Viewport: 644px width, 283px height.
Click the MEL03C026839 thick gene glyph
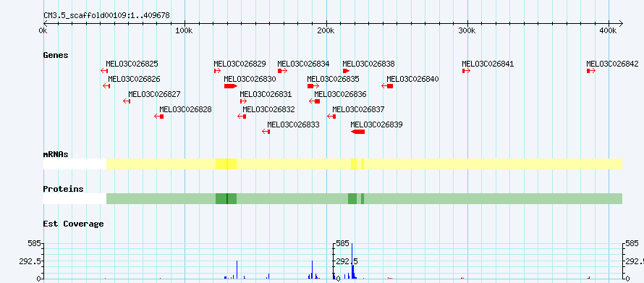(x=357, y=132)
